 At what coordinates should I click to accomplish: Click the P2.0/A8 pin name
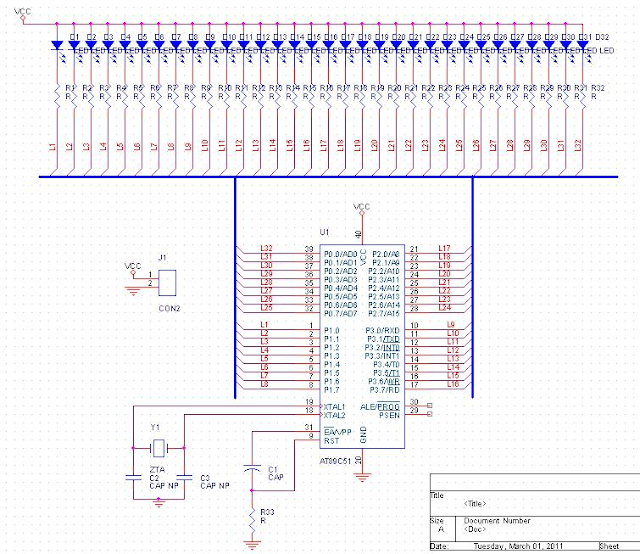(386, 254)
